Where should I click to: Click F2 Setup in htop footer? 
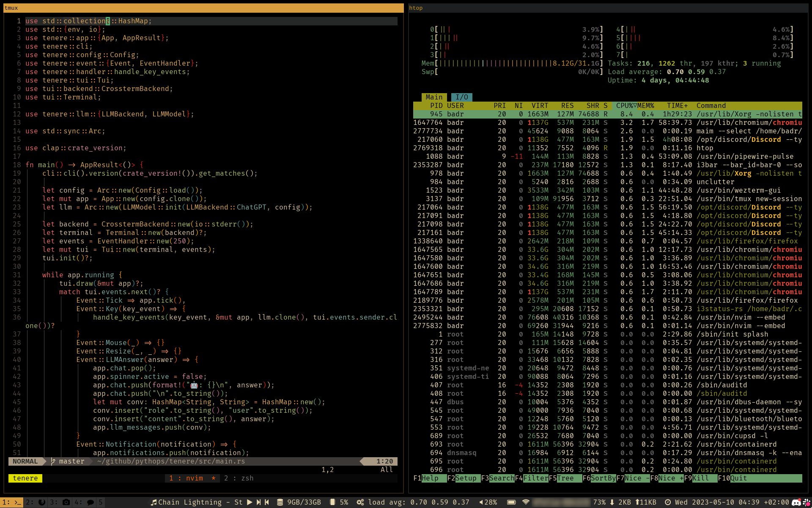click(466, 478)
